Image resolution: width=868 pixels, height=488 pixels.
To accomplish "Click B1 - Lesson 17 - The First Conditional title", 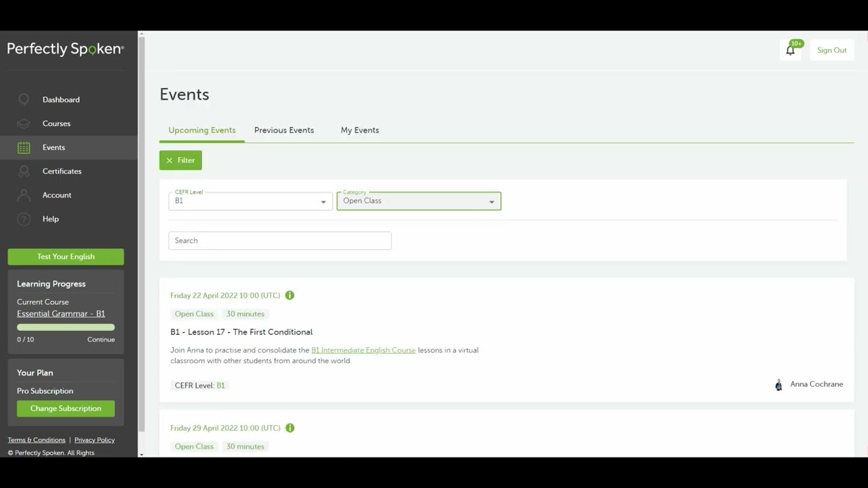I will [241, 332].
